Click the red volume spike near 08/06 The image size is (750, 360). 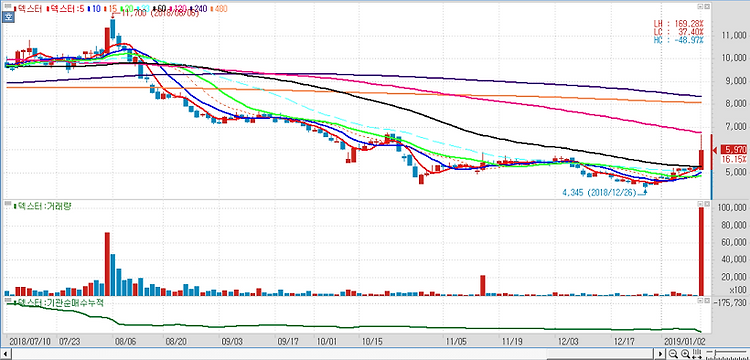pos(107,264)
